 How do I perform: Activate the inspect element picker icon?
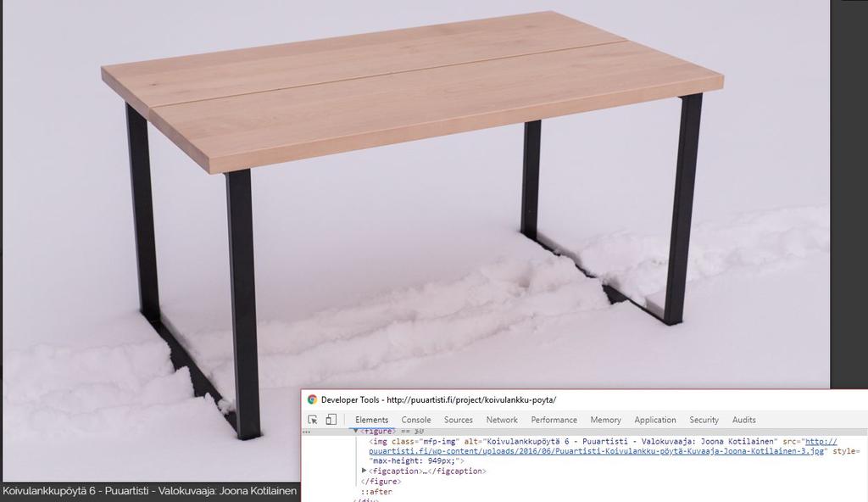click(313, 420)
